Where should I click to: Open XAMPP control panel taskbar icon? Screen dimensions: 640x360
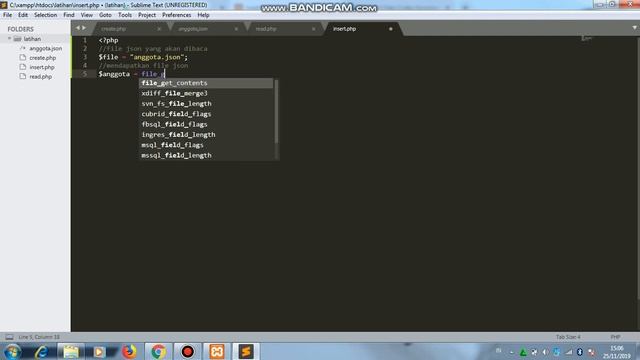click(x=217, y=351)
